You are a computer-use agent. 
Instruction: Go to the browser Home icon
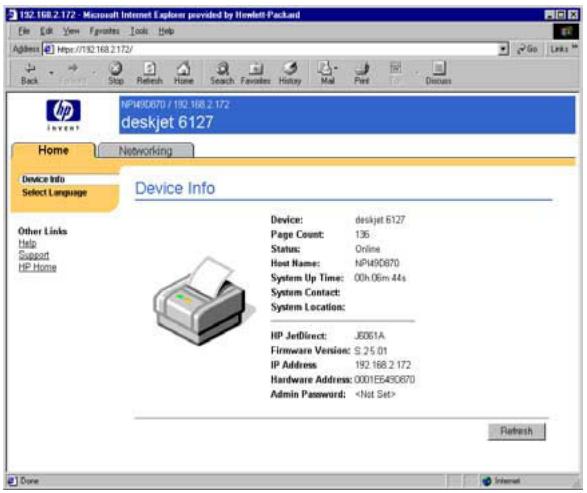pyautogui.click(x=183, y=68)
